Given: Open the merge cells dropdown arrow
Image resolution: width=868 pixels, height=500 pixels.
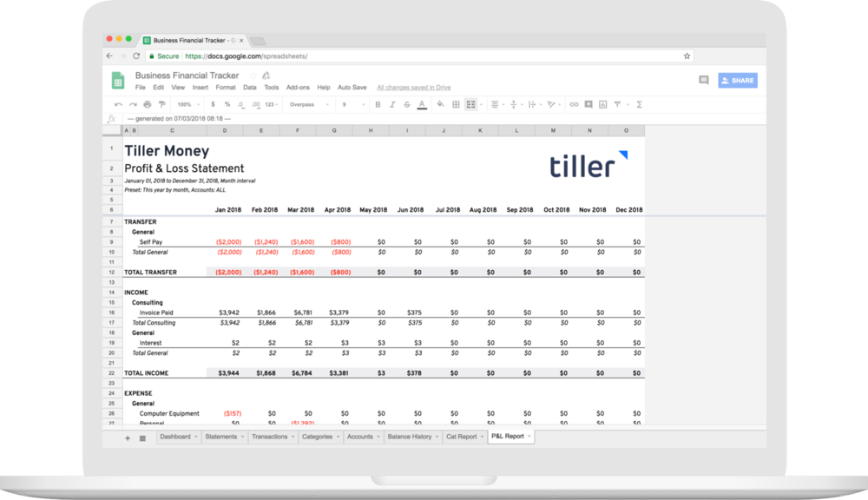Looking at the screenshot, I should [481, 105].
